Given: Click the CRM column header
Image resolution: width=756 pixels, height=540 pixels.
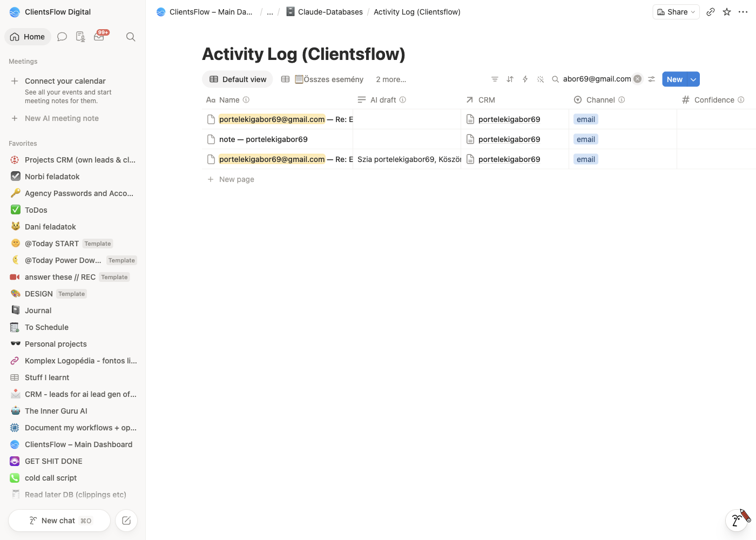Looking at the screenshot, I should point(515,100).
